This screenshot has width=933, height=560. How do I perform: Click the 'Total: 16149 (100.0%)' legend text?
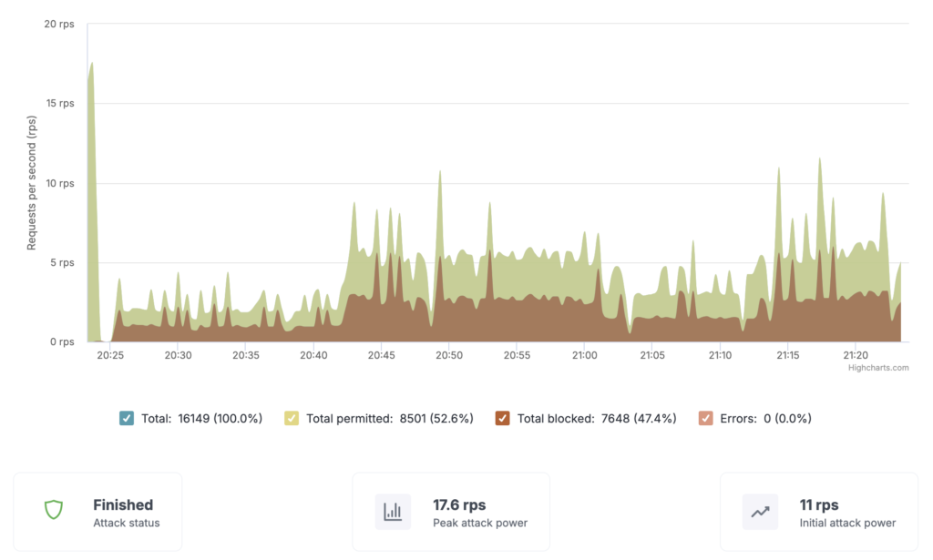201,419
